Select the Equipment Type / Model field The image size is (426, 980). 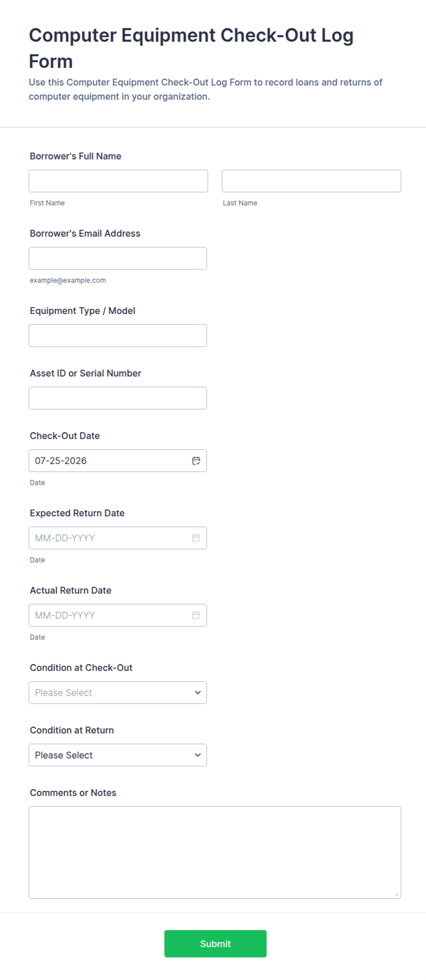[118, 336]
